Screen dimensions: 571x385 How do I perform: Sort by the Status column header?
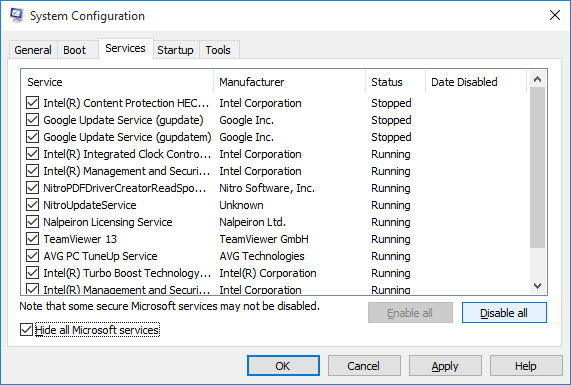[395, 82]
